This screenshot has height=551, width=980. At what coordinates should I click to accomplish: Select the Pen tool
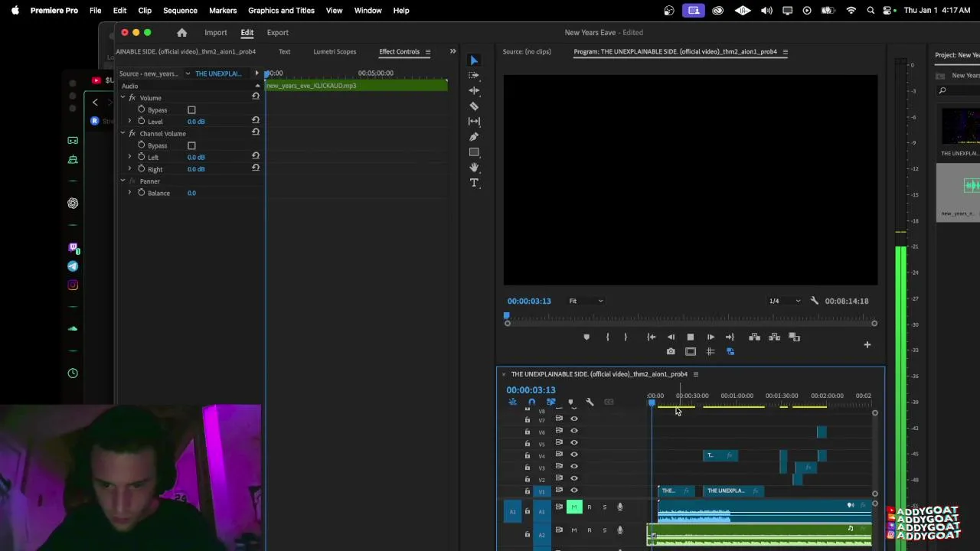point(474,137)
